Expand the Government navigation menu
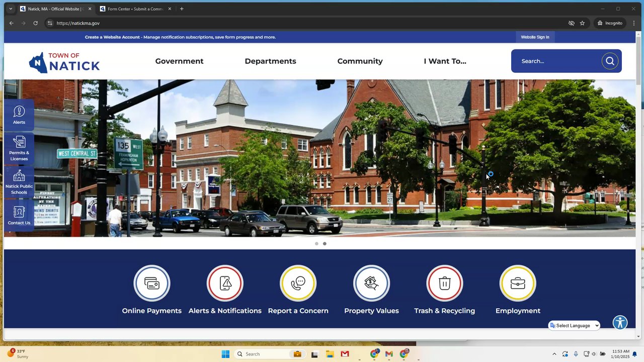The width and height of the screenshot is (644, 362). pos(179,61)
